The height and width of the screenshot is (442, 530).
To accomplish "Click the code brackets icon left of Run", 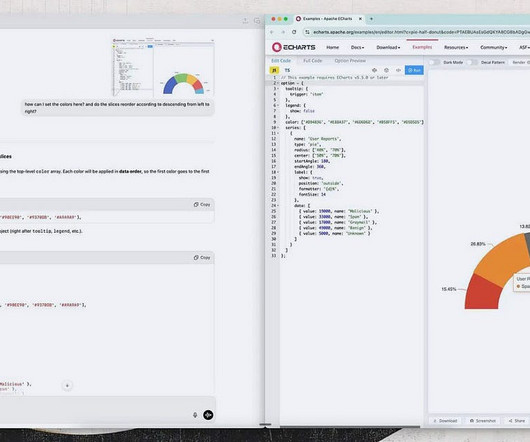I will pyautogui.click(x=398, y=70).
